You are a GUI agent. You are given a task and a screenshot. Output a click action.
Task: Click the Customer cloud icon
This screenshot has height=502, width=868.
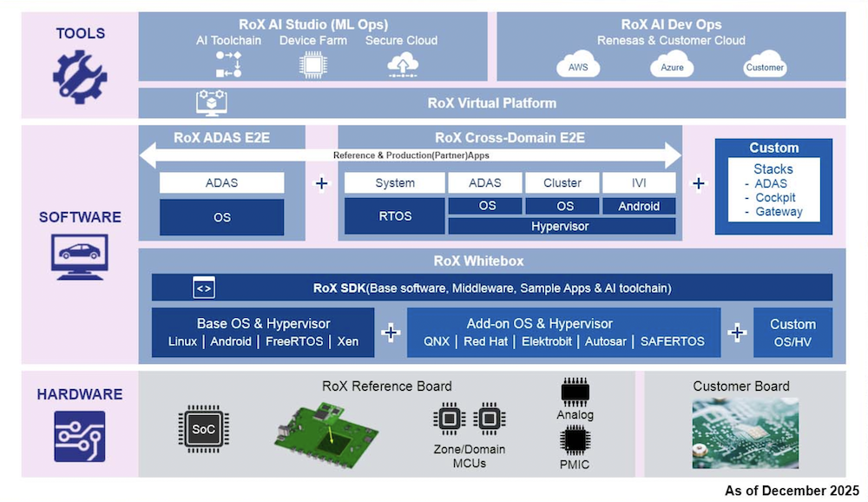click(x=765, y=66)
